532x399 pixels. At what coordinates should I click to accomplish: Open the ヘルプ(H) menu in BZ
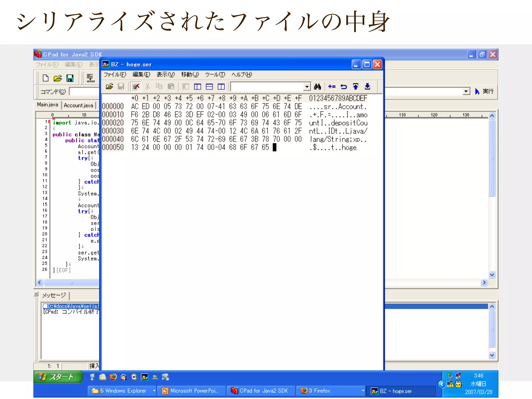pos(242,75)
